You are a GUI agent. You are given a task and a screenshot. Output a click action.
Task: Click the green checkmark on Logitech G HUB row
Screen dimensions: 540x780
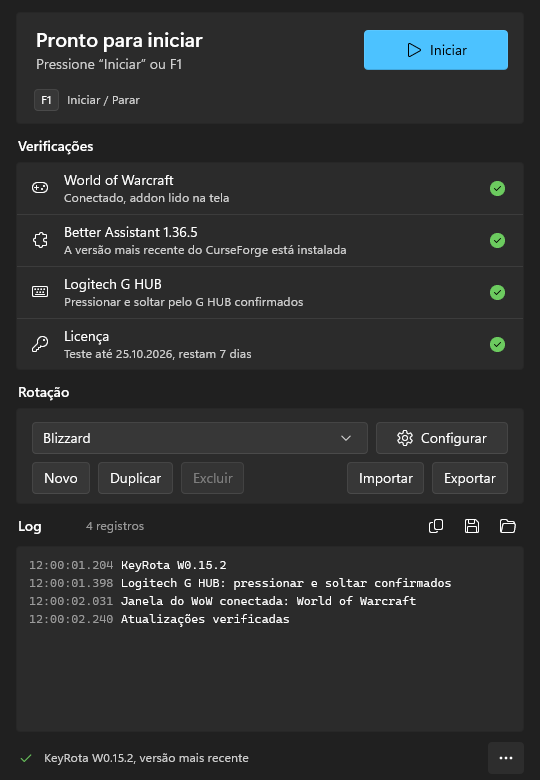tap(497, 292)
